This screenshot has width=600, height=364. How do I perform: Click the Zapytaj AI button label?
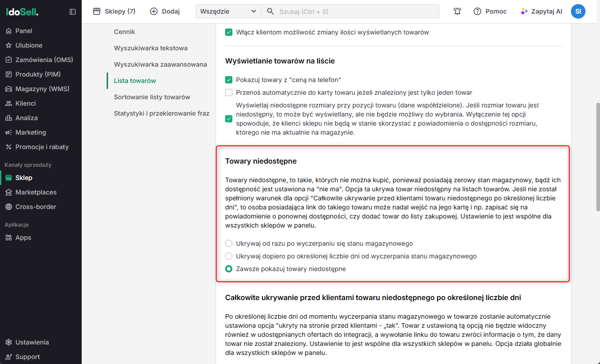click(546, 11)
